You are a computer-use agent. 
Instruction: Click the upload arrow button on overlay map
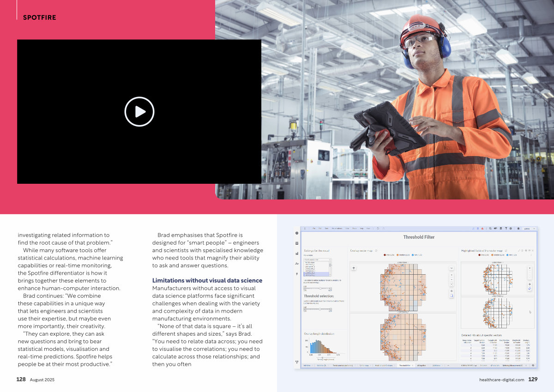tap(354, 267)
